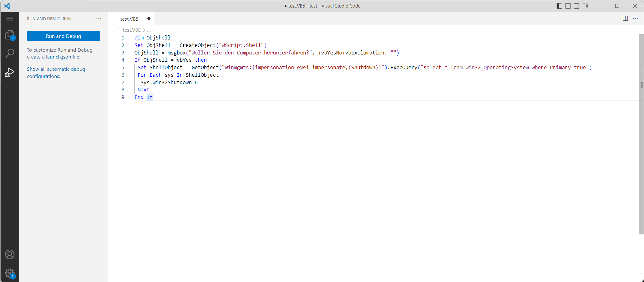Image resolution: width=644 pixels, height=282 pixels.
Task: Click line 7 Sys.Win32Shutdown code
Action: (166, 82)
